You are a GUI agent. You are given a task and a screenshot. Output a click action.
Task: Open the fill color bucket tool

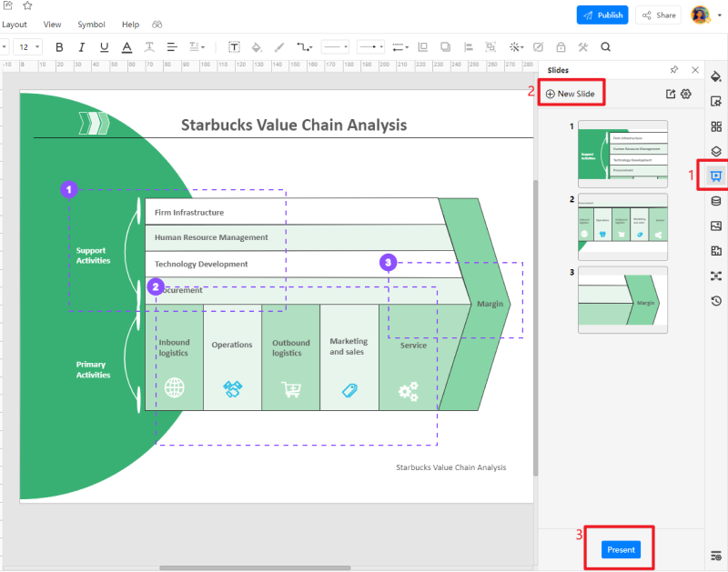point(257,47)
